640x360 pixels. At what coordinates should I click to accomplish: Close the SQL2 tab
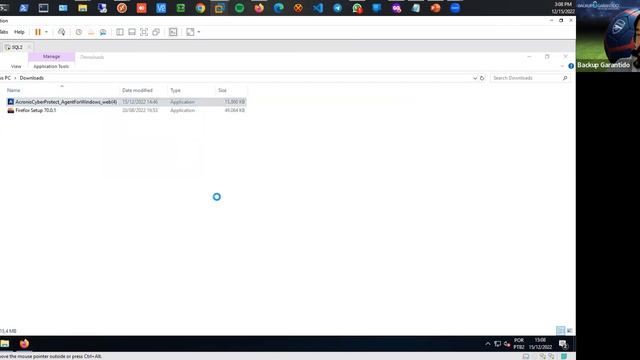[x=29, y=47]
